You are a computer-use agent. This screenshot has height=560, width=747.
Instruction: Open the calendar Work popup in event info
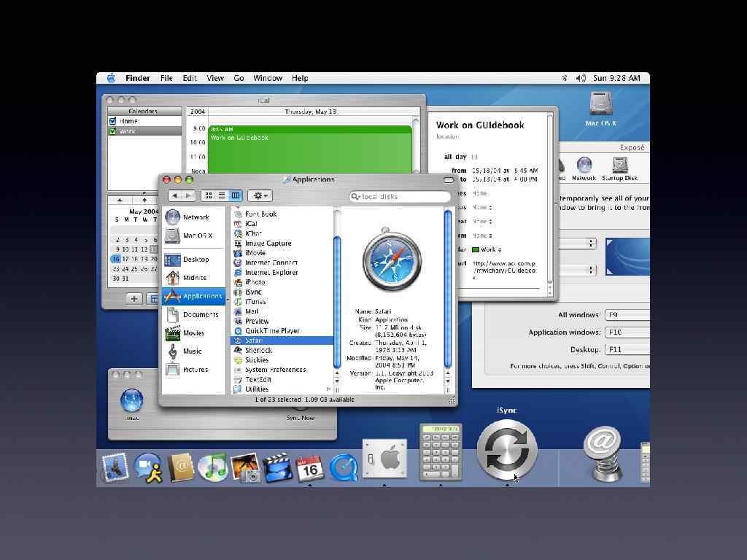pyautogui.click(x=487, y=249)
